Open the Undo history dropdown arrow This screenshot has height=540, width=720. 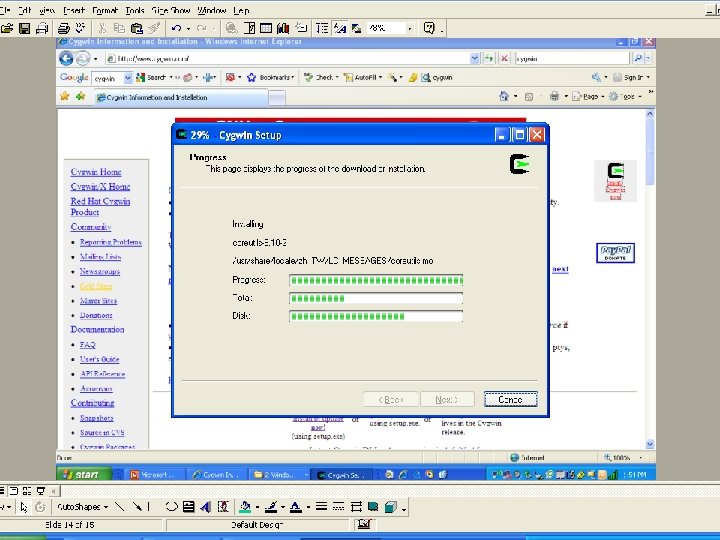click(188, 28)
